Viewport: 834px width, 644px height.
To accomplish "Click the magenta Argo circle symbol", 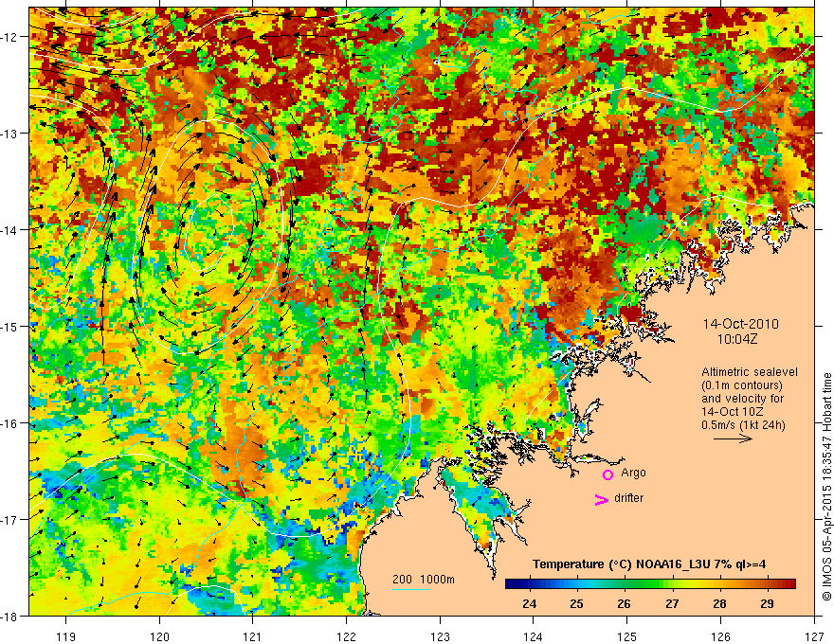I will pos(607,474).
